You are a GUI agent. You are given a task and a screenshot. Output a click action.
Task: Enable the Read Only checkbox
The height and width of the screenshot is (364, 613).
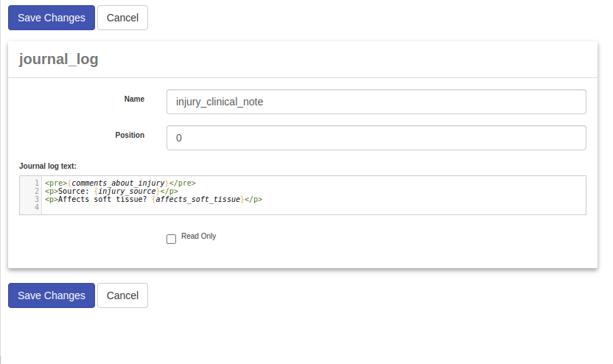coord(172,239)
